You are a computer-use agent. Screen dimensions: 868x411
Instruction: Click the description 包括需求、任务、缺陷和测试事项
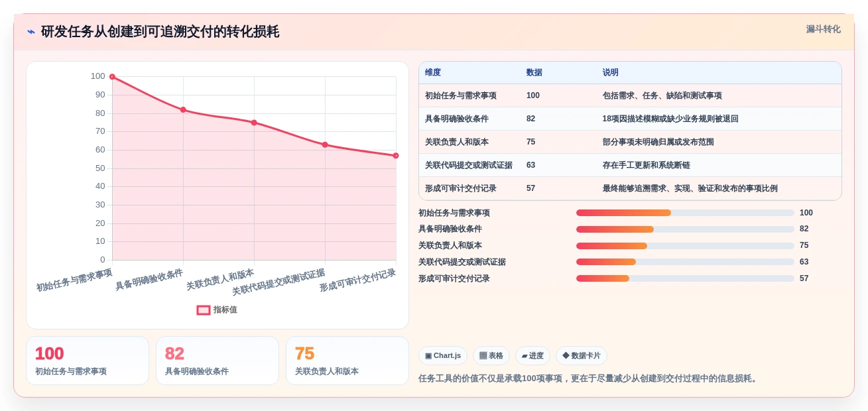[662, 95]
